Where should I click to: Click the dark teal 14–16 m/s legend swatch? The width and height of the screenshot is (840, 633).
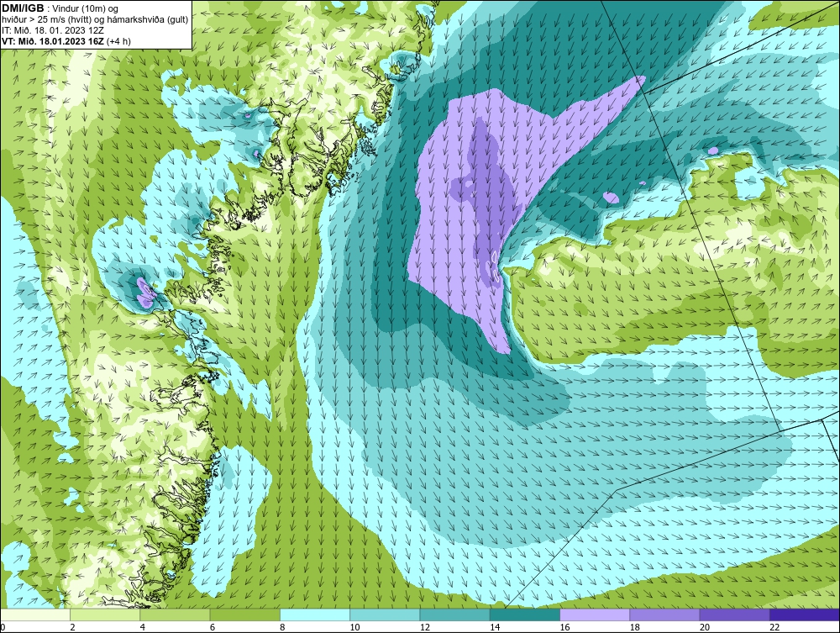(x=524, y=615)
